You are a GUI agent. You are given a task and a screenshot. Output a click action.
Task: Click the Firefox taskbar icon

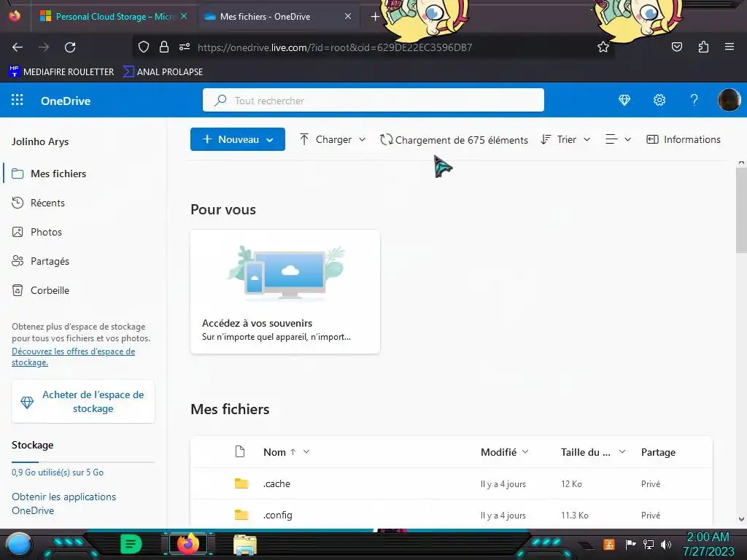pyautogui.click(x=187, y=544)
